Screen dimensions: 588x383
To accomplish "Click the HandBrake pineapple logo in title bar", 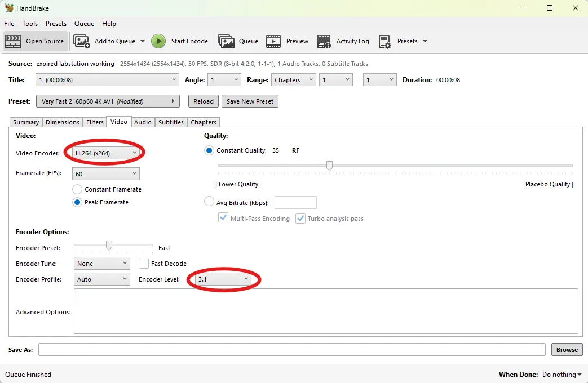I will point(9,8).
